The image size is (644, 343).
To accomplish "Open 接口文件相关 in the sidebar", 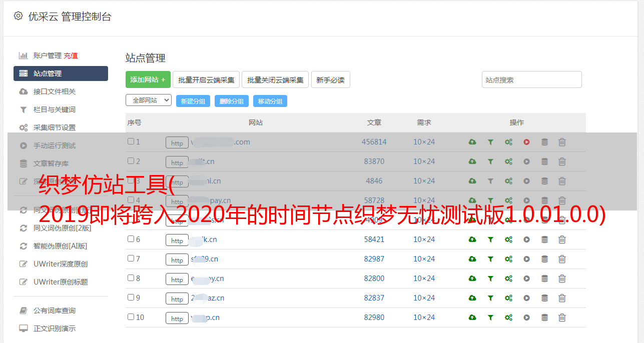I will click(55, 91).
